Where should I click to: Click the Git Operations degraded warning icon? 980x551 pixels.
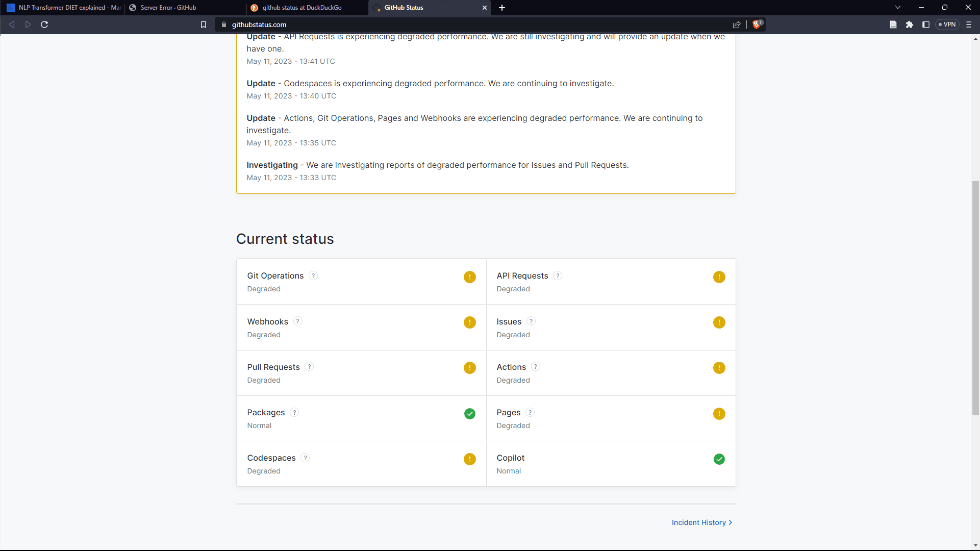click(x=470, y=277)
